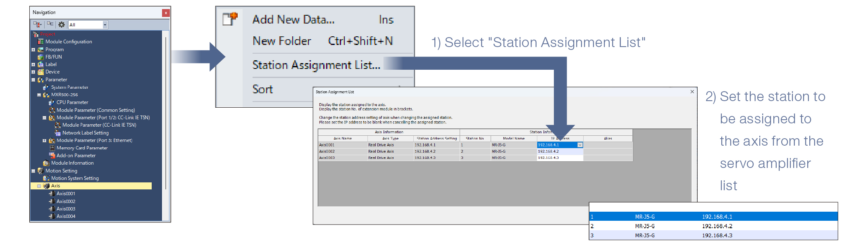Screen dimensions: 868x248
Task: Expand the Program tree node
Action: [33, 50]
